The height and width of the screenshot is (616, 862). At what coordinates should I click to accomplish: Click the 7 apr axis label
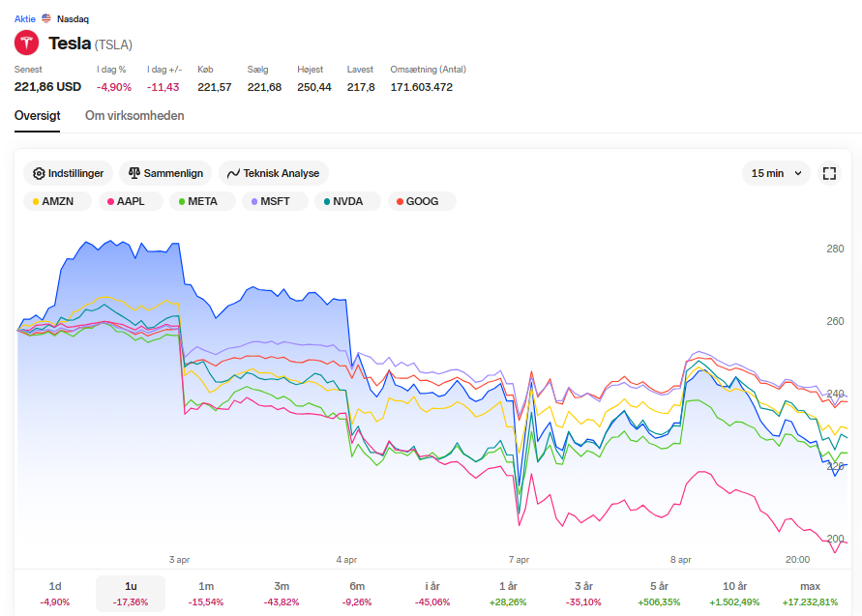pos(519,559)
